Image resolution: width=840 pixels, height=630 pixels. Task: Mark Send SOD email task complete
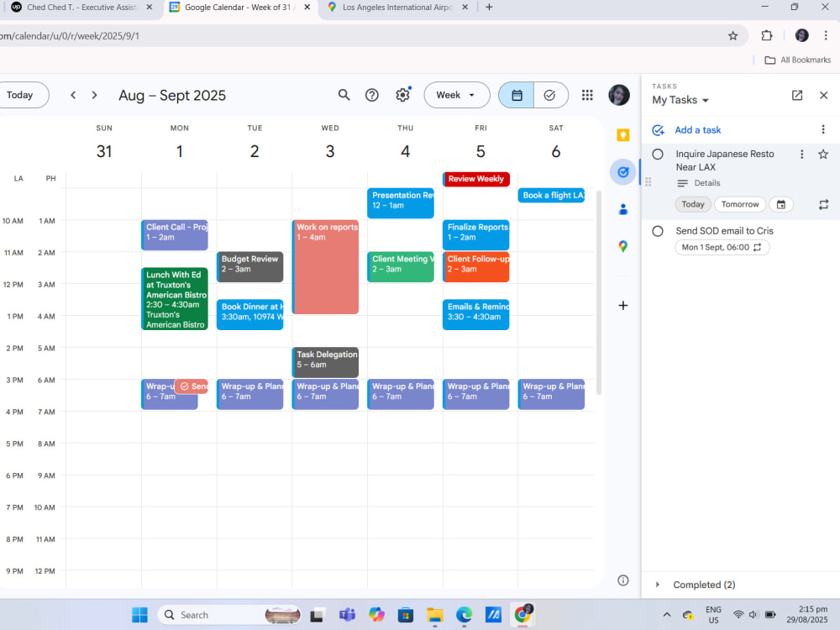pyautogui.click(x=658, y=232)
